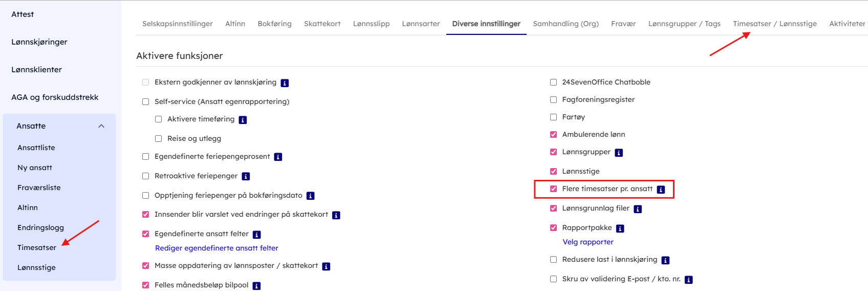Show info for Retroaktive feriepenger
The image size is (868, 291).
246,177
